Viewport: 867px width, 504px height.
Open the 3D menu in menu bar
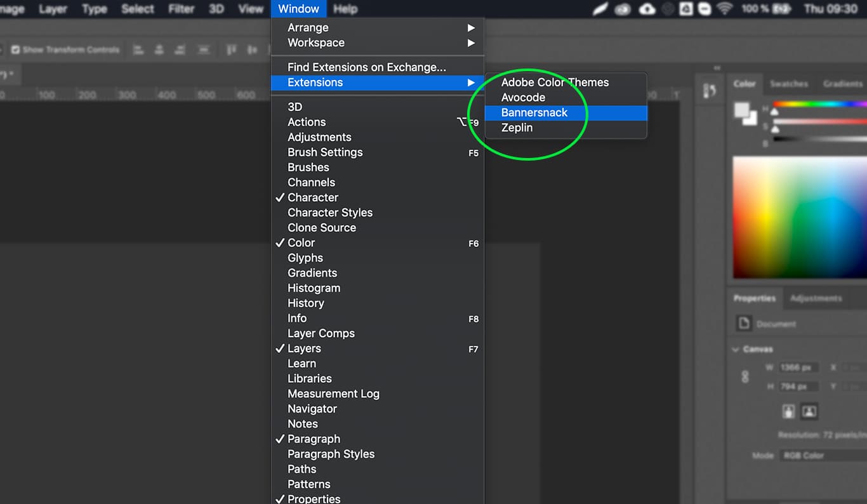[216, 9]
